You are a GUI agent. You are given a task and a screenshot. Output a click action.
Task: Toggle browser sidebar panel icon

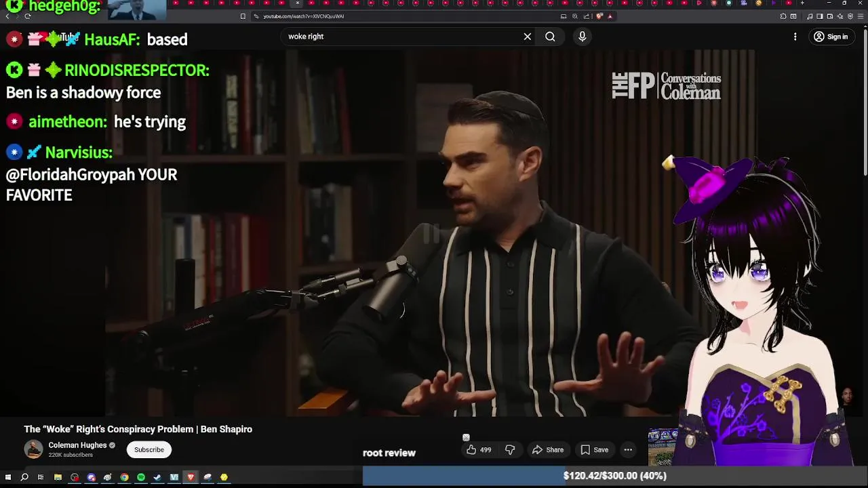(820, 16)
